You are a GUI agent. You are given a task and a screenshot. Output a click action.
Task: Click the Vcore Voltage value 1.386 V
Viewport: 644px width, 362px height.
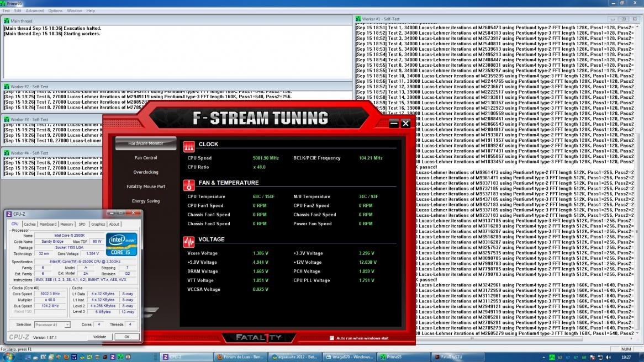[x=260, y=253]
